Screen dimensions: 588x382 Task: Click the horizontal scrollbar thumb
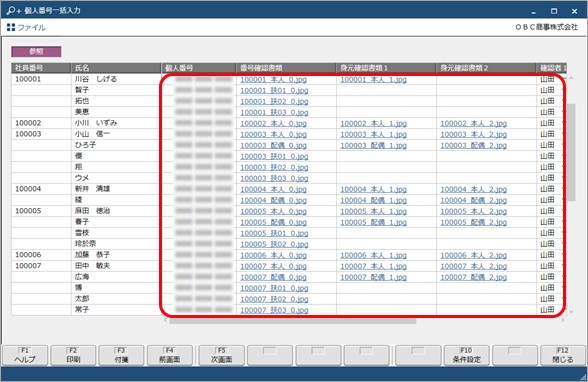[x=292, y=321]
